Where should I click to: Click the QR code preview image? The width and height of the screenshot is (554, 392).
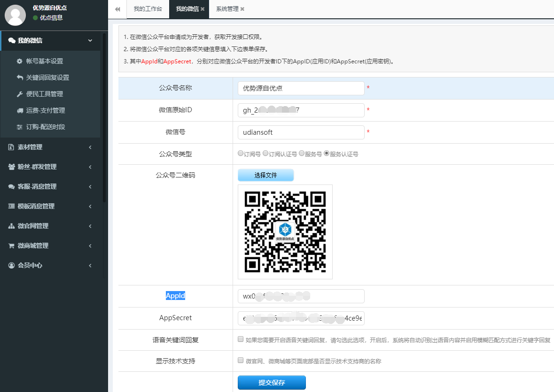285,232
